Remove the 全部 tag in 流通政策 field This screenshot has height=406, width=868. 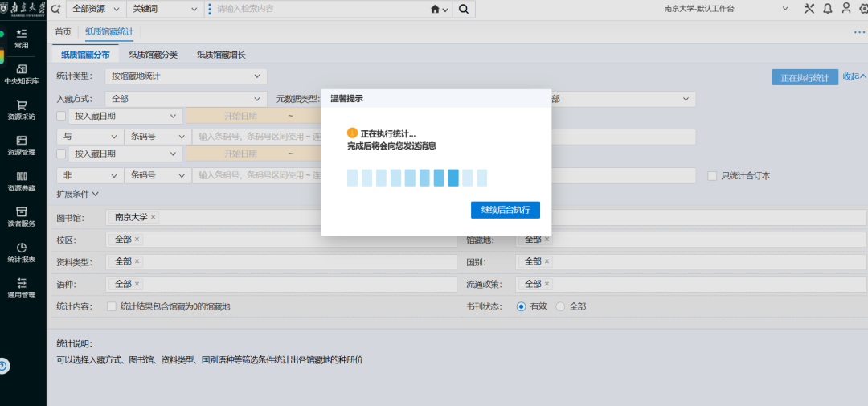pos(547,284)
